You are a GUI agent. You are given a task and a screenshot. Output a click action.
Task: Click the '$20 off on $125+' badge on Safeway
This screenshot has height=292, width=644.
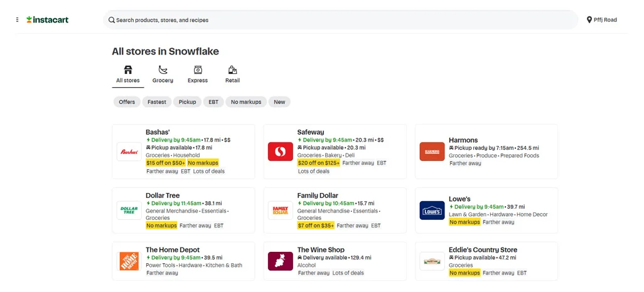319,163
